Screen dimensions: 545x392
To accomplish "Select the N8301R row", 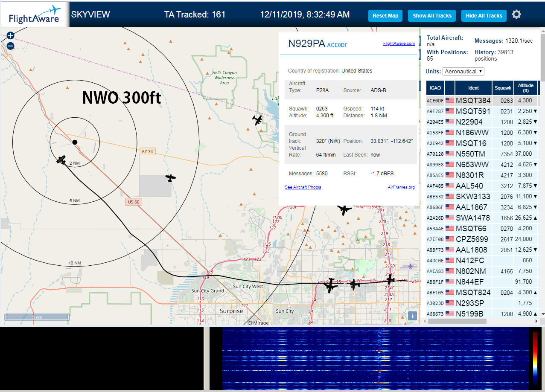I will pyautogui.click(x=482, y=175).
